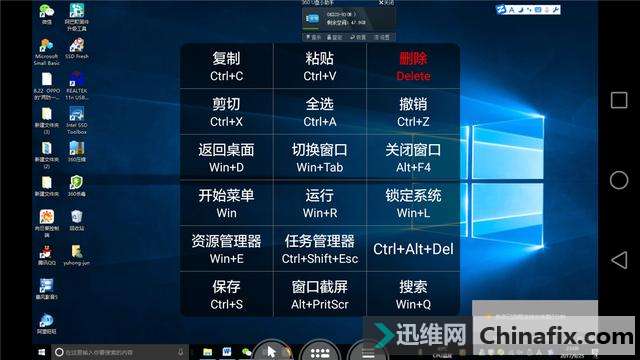The width and height of the screenshot is (640, 360).
Task: Open the keyboard shortcut grid icon
Action: click(320, 352)
